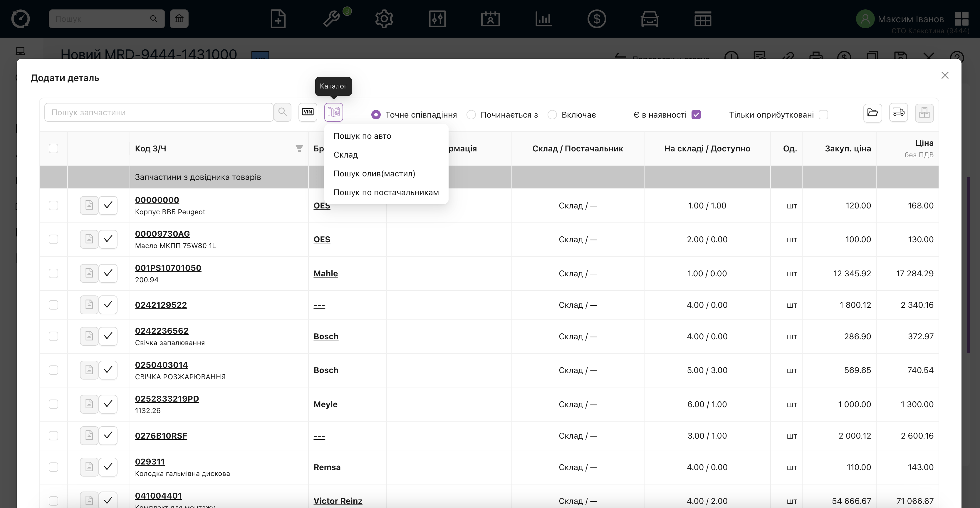Image resolution: width=980 pixels, height=508 pixels.
Task: Toggle the select-all checkbox in table header
Action: coord(54,148)
